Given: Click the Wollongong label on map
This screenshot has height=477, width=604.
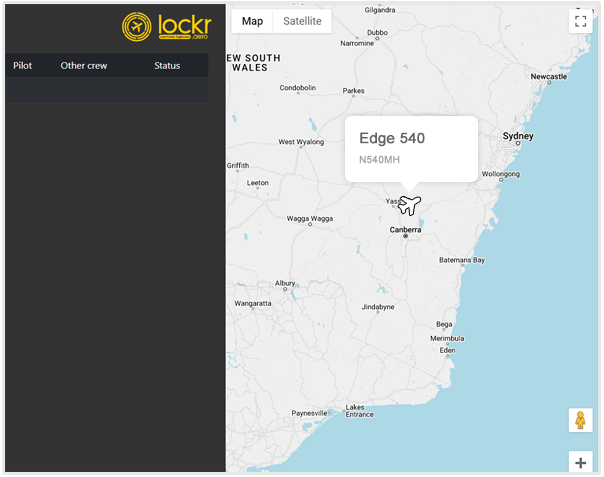Looking at the screenshot, I should (502, 173).
